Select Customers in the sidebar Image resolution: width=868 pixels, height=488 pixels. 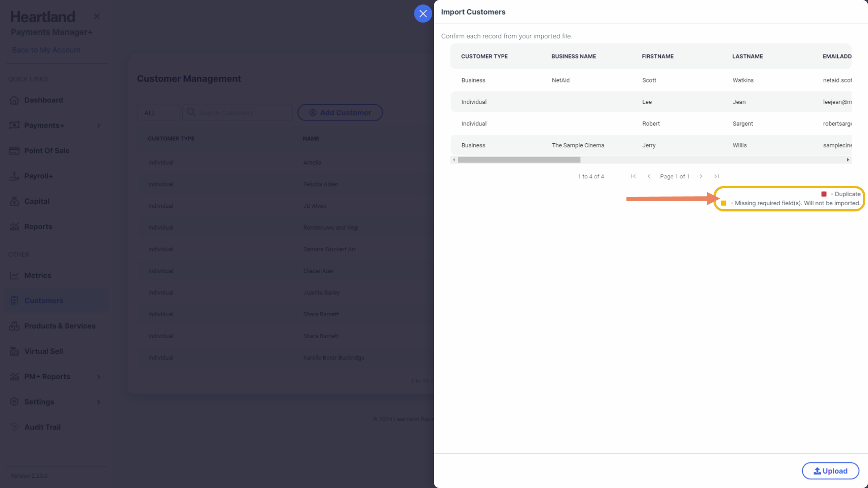coord(44,301)
